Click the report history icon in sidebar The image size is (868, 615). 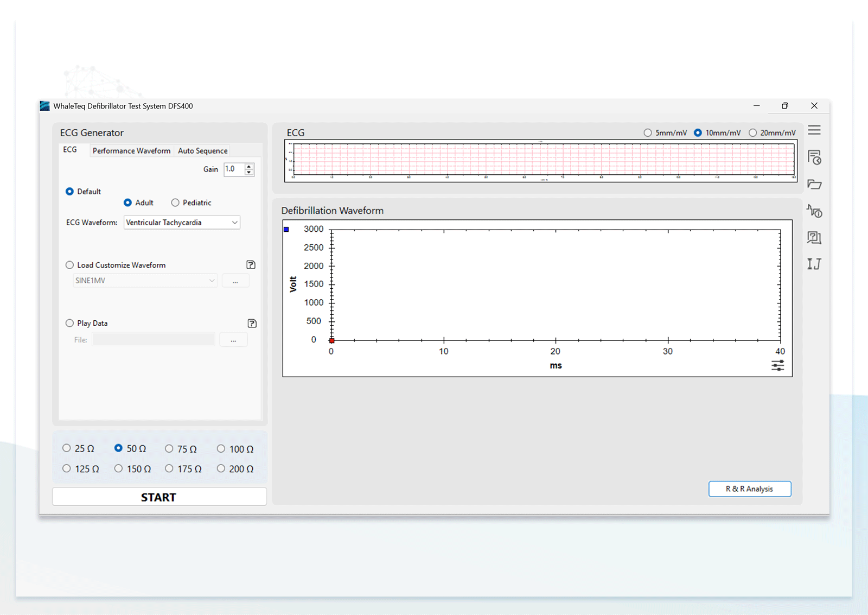pyautogui.click(x=814, y=157)
